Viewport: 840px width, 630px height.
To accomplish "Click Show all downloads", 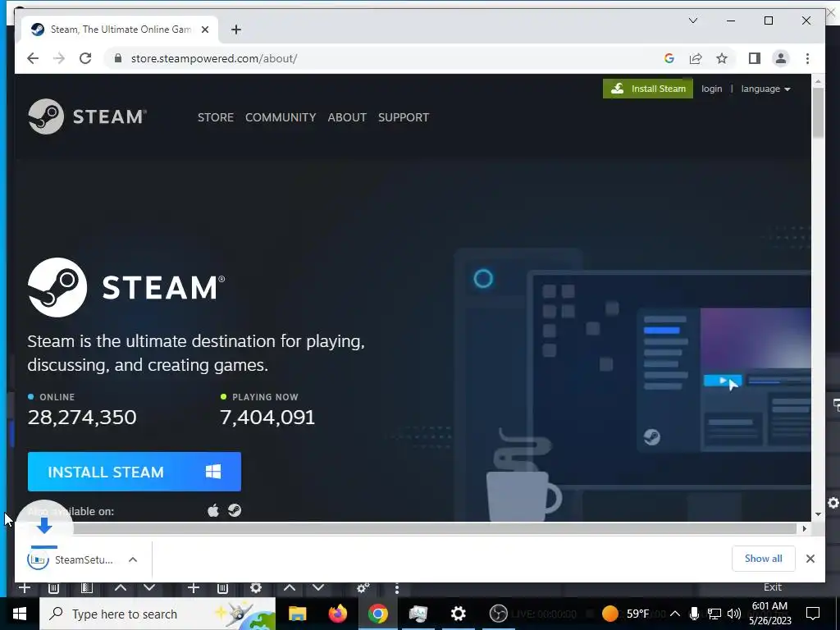I will coord(764,559).
